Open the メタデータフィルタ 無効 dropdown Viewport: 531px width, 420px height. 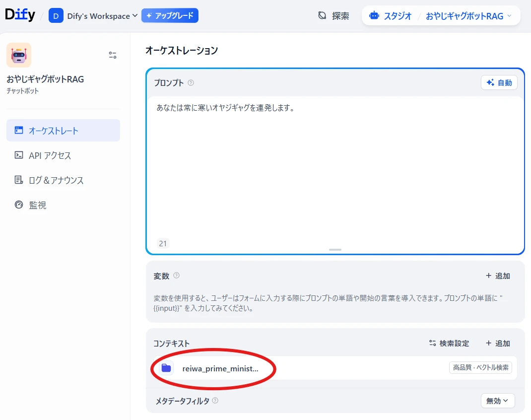tap(498, 401)
